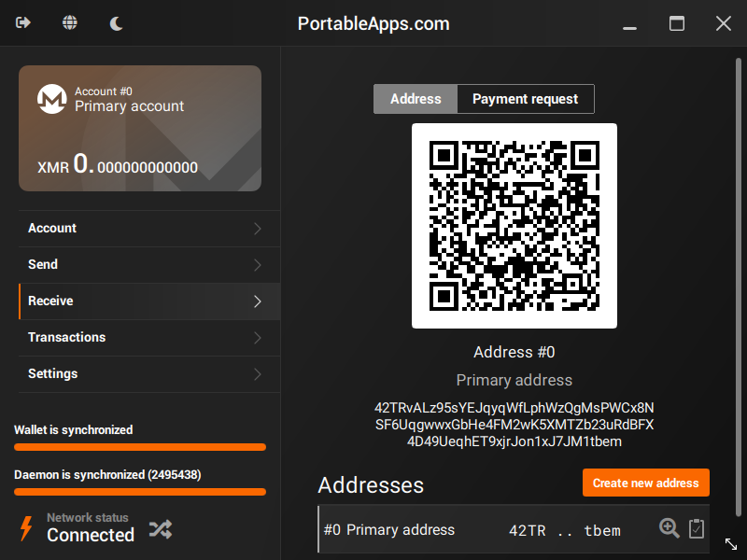Click the QR code image
The height and width of the screenshot is (560, 747).
tap(514, 226)
